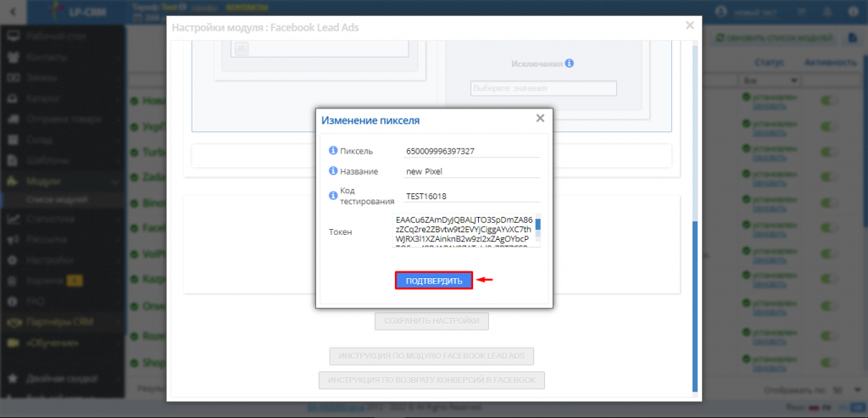Confirm pixel changes with ПОДТВЕРДИТЬ button
Screen dimensions: 868x418
(x=433, y=281)
